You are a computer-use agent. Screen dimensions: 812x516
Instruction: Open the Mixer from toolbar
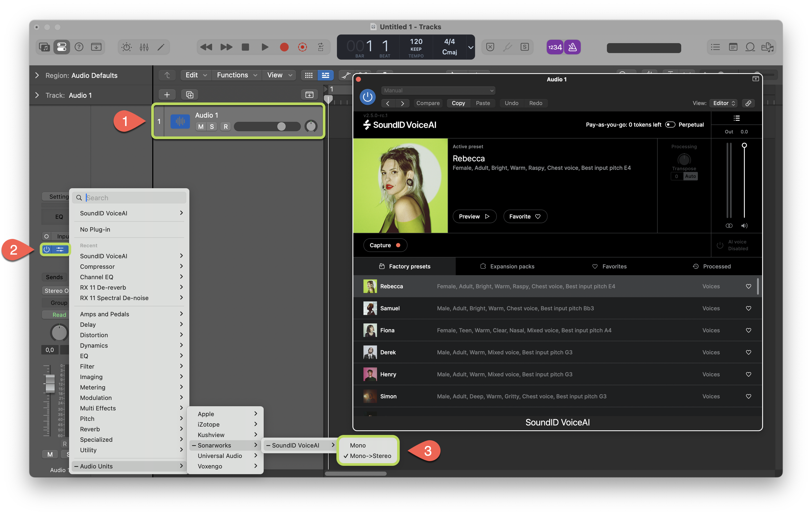(144, 47)
